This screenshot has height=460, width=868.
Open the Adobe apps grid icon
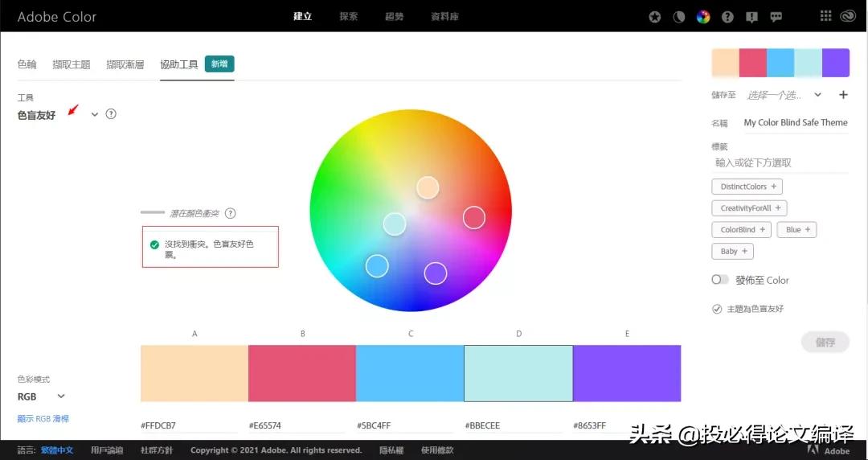(825, 16)
